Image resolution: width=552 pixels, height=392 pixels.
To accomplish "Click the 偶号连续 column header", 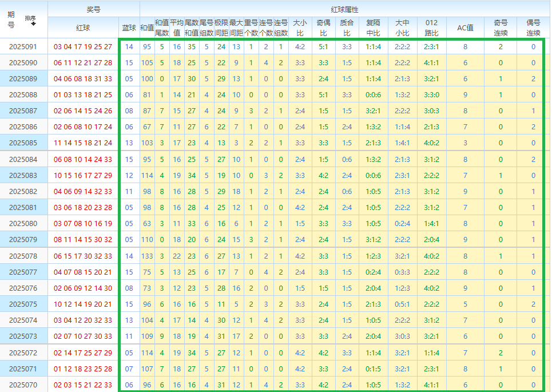I will (533, 28).
